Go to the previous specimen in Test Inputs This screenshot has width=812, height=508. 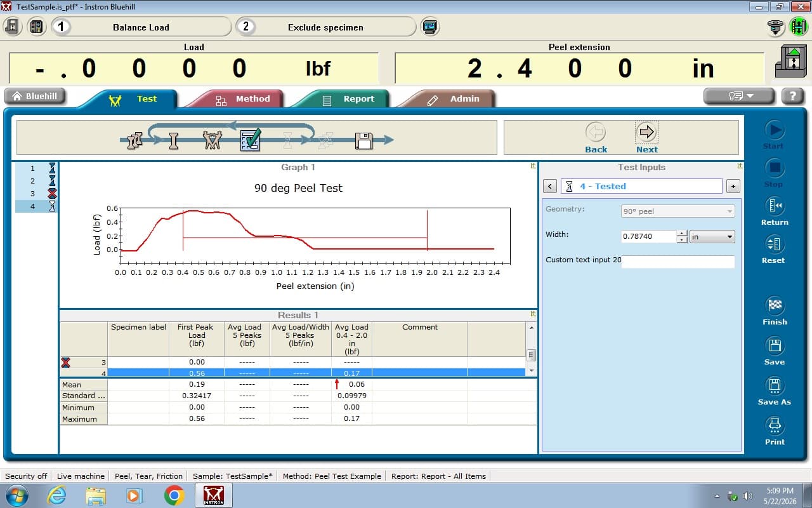550,186
